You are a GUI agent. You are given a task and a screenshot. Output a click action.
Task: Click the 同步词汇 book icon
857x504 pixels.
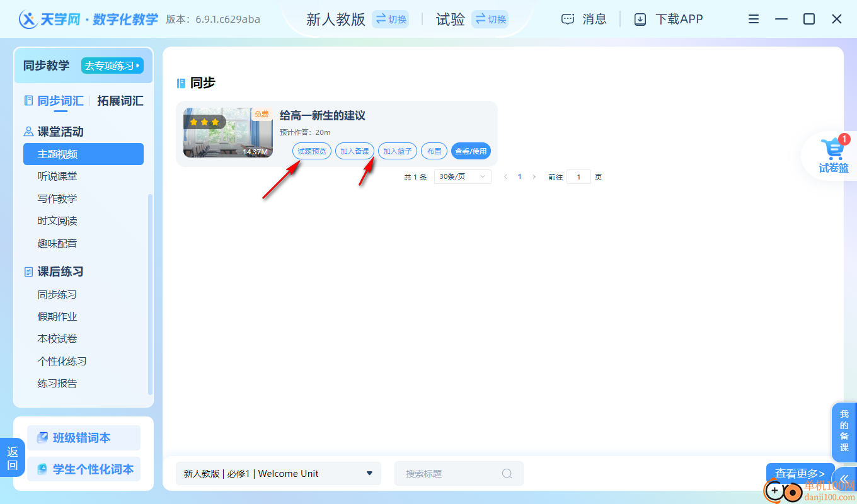tap(28, 100)
